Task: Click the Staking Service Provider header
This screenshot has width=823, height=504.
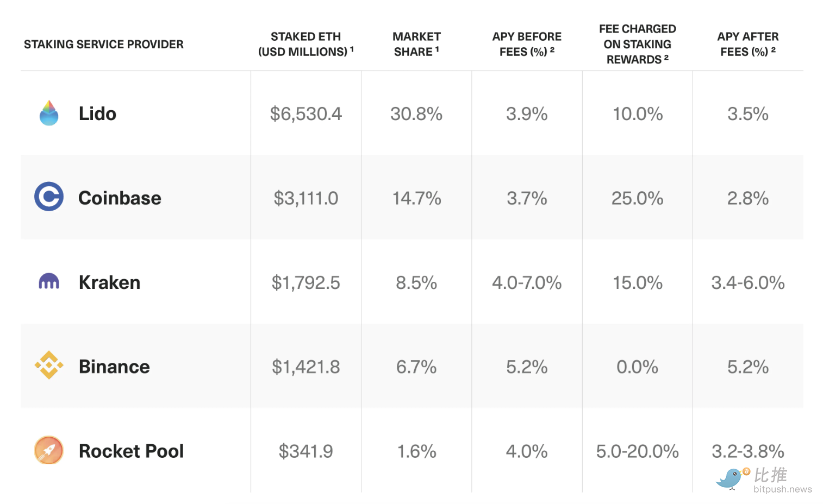Action: [x=104, y=45]
